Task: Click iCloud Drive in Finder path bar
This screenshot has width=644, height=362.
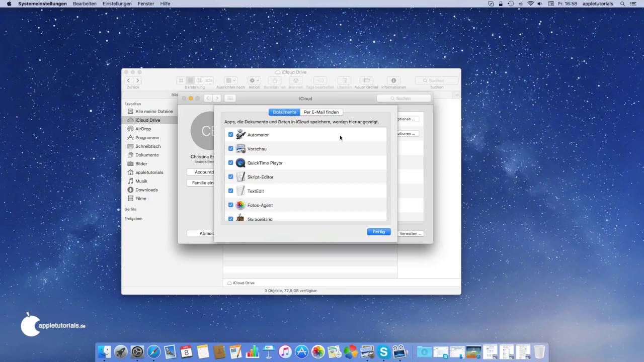Action: pyautogui.click(x=241, y=283)
